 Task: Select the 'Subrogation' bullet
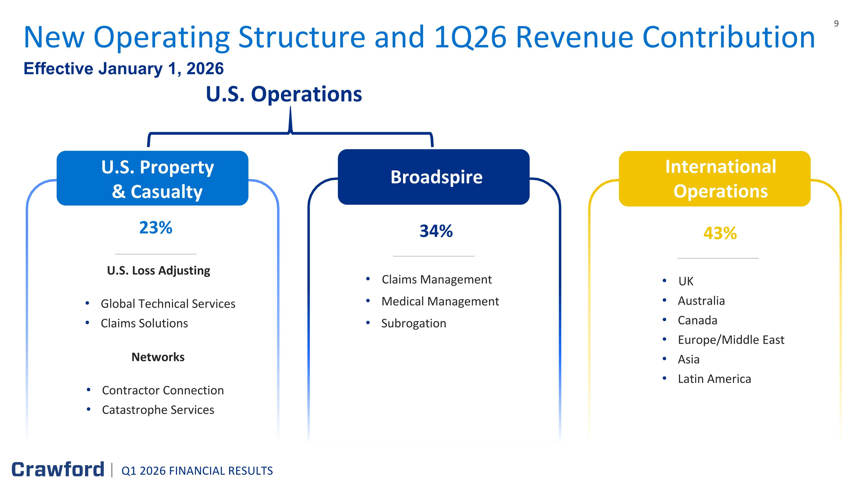pyautogui.click(x=414, y=323)
